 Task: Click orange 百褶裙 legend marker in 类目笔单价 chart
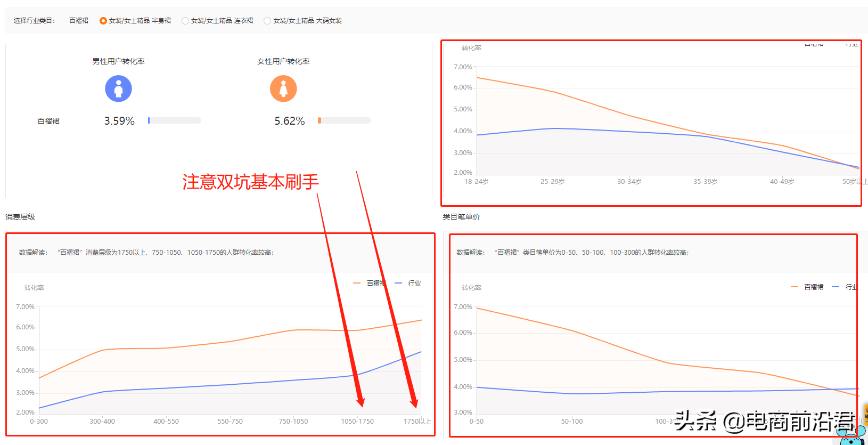795,287
